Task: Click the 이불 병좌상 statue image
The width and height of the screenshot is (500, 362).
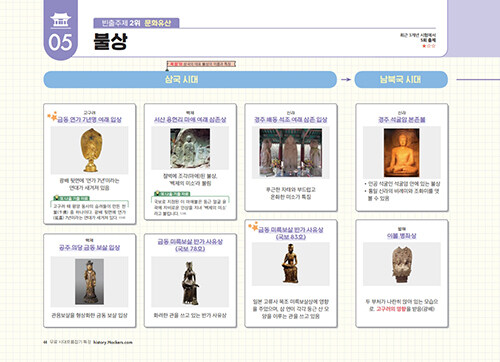Action: (x=402, y=264)
